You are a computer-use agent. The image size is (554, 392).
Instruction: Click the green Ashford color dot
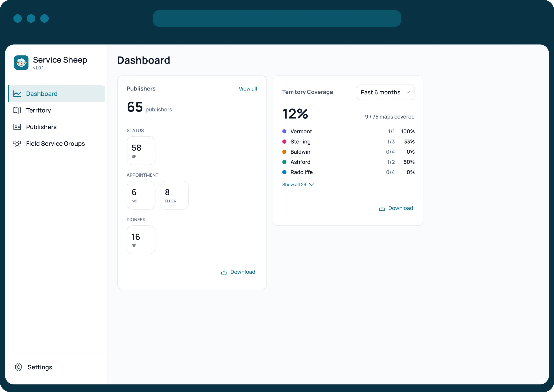(x=284, y=162)
